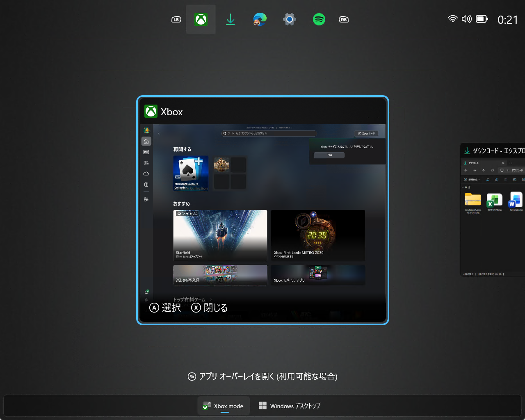
Task: Collapse the 今日 group in Explorer window
Action: [x=463, y=187]
